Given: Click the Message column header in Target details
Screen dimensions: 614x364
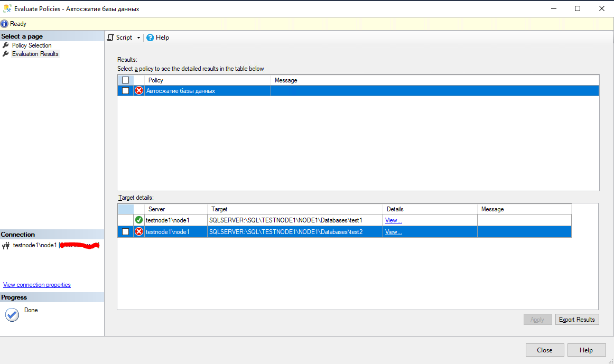Looking at the screenshot, I should [524, 209].
